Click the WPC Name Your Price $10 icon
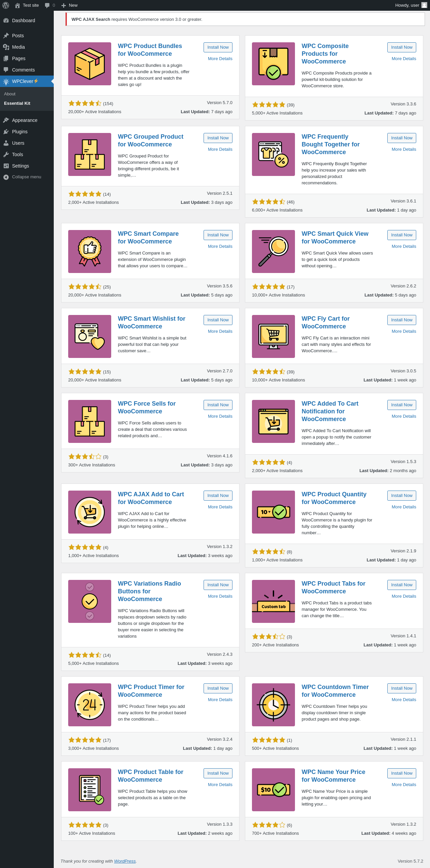430x868 pixels. pyautogui.click(x=273, y=789)
